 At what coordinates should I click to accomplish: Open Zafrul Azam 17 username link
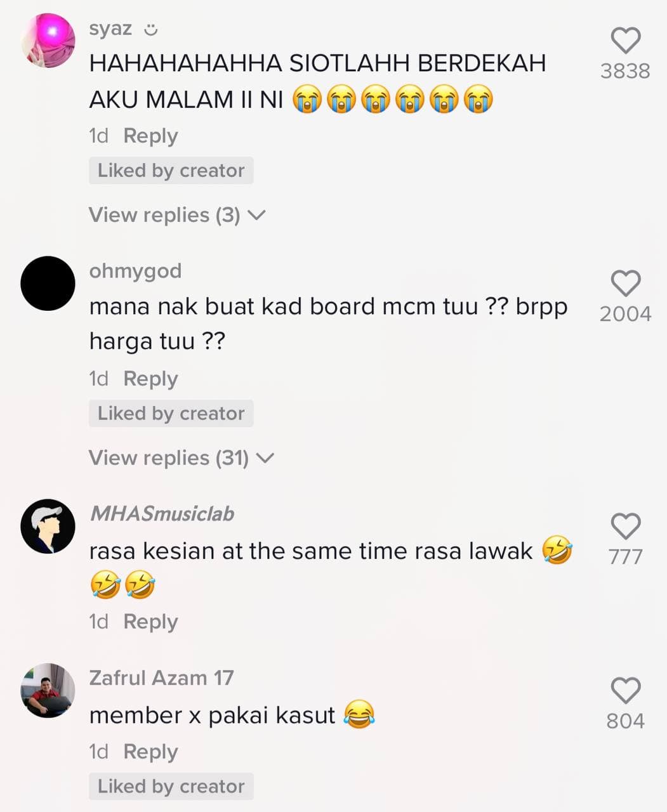click(161, 678)
